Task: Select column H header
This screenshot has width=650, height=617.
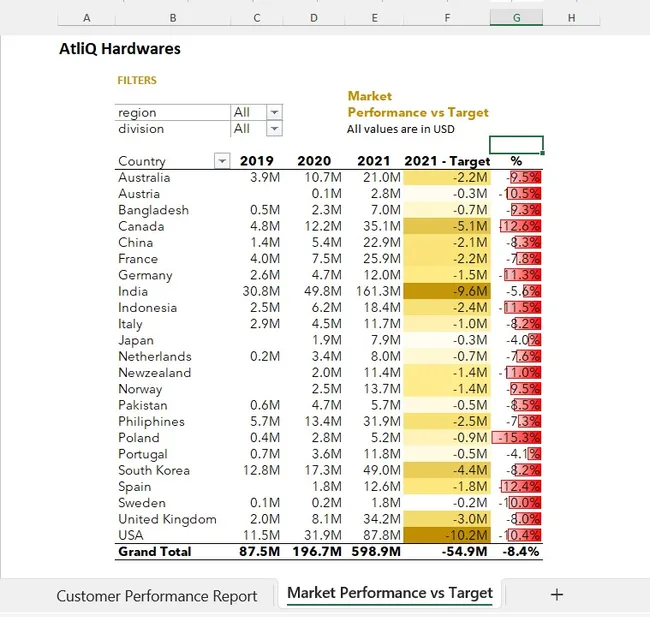Action: tap(571, 18)
